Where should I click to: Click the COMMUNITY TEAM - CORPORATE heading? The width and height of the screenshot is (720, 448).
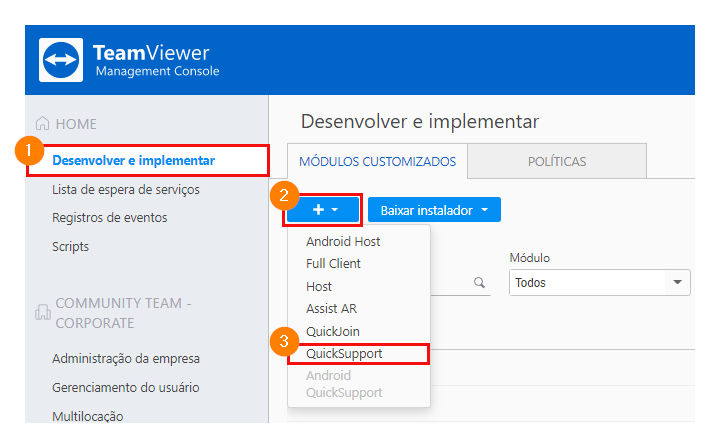123,313
